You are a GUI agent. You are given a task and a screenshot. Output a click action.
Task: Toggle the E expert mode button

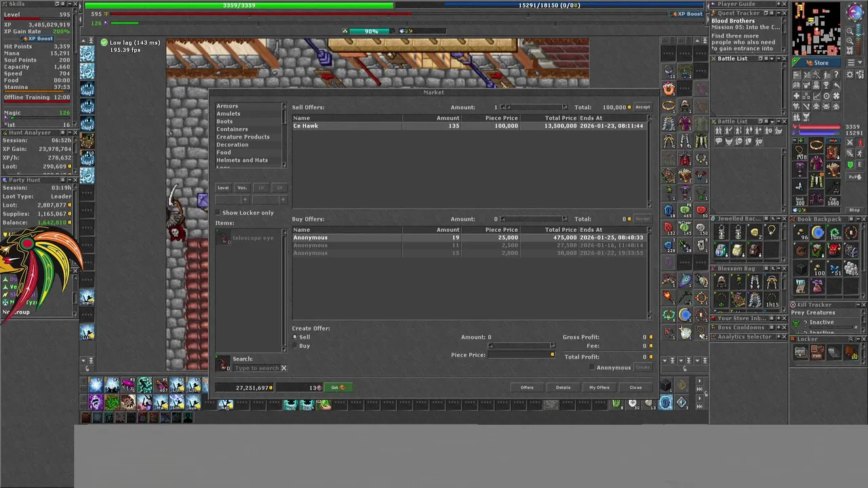point(860,165)
